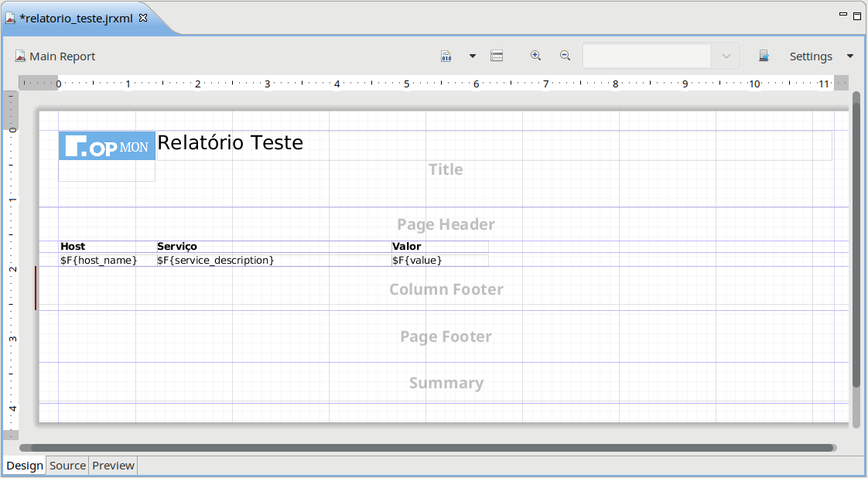Click the editor settings icon beside Settings
Image resolution: width=868 pixels, height=478 pixels.
764,56
